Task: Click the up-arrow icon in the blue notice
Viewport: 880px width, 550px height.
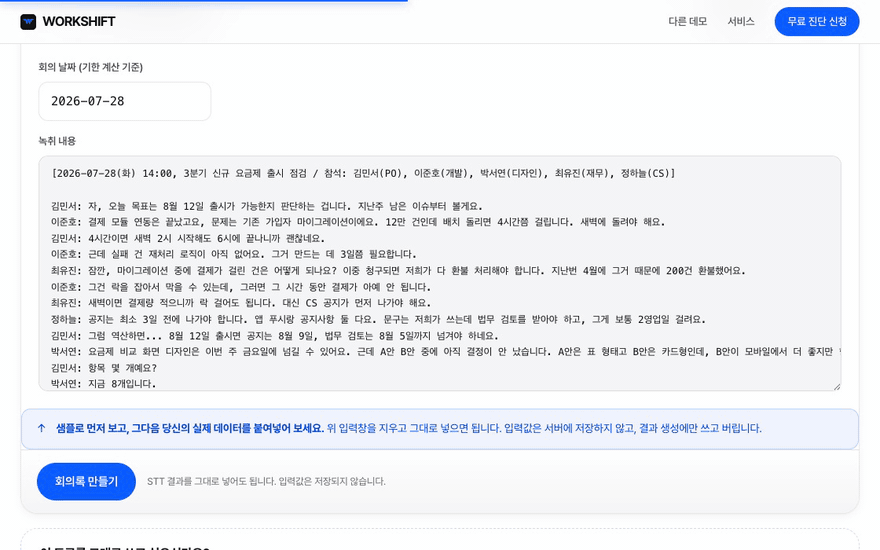Action: (41, 428)
